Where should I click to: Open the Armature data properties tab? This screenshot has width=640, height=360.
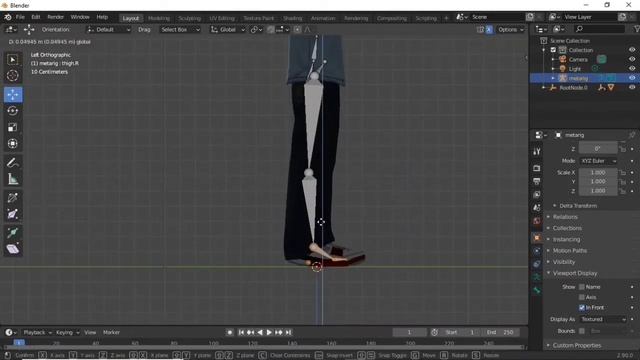[x=537, y=277]
